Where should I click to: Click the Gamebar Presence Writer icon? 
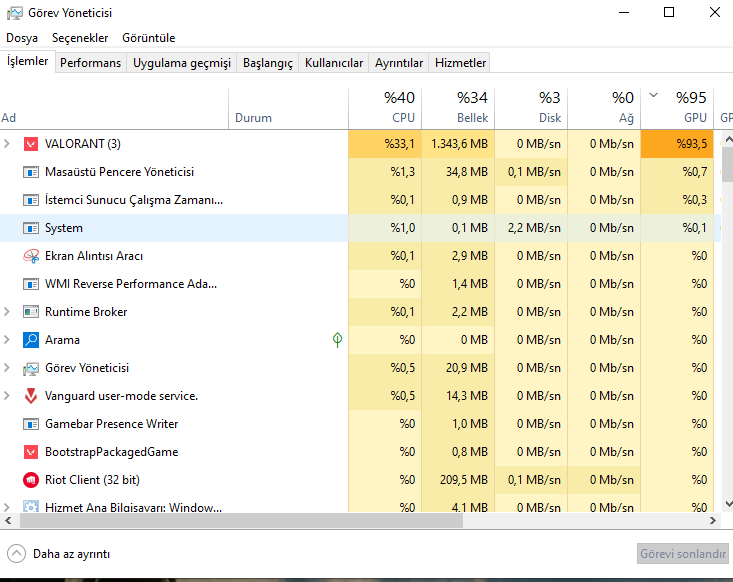pos(31,424)
